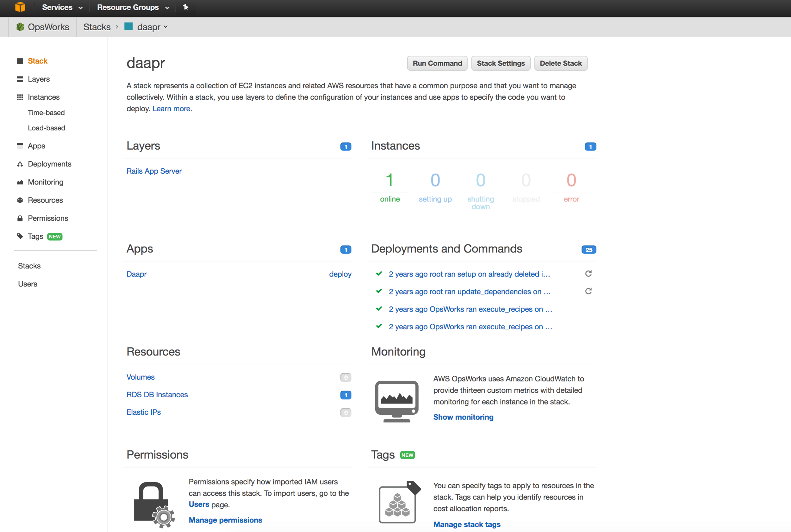
Task: Follow the Learn more link
Action: coord(171,108)
